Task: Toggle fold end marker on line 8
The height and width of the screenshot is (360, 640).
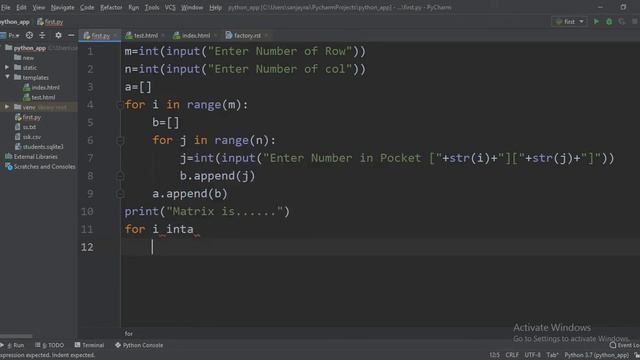Action: pos(120,176)
